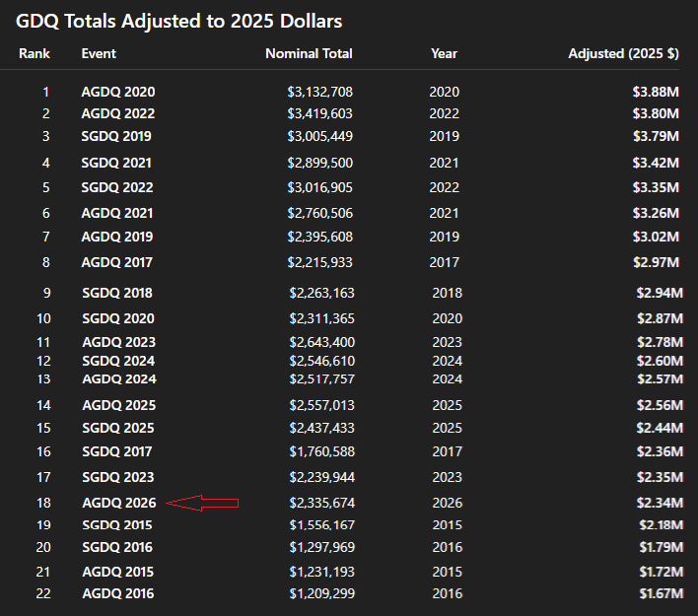698x616 pixels.
Task: Select the AGDQ 2022 event name
Action: point(118,114)
